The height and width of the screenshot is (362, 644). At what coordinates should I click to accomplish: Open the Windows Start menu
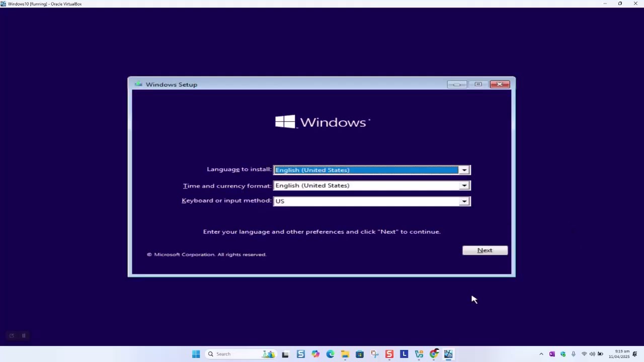pyautogui.click(x=196, y=354)
